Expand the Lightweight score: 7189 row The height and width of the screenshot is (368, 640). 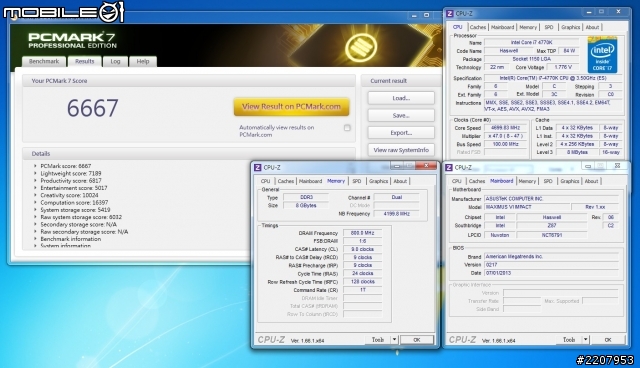click(35, 173)
